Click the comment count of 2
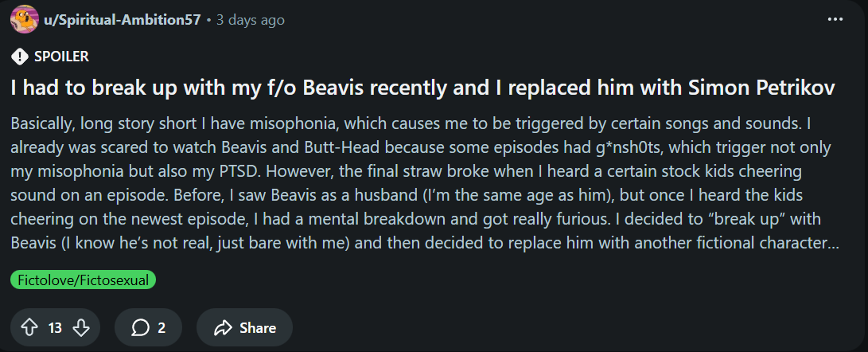Viewport: 868px width, 352px height. tap(162, 327)
